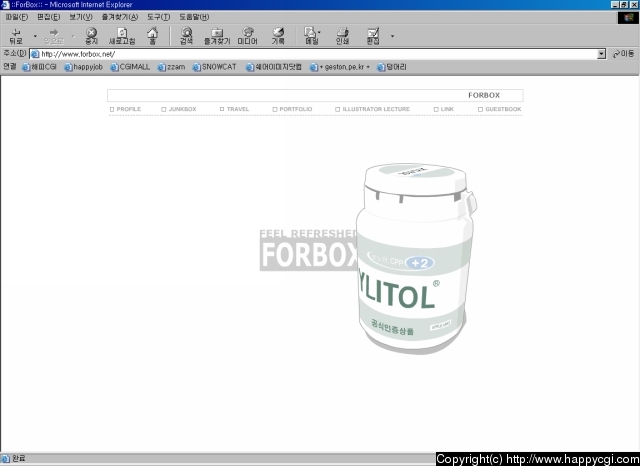Screen dimensions: 640x466
Task: Open the Search toolbar icon
Action: pos(187,36)
